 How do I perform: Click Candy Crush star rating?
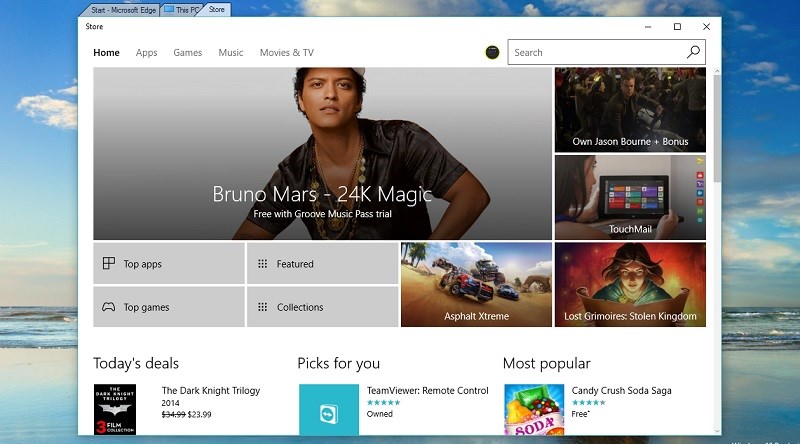(589, 403)
